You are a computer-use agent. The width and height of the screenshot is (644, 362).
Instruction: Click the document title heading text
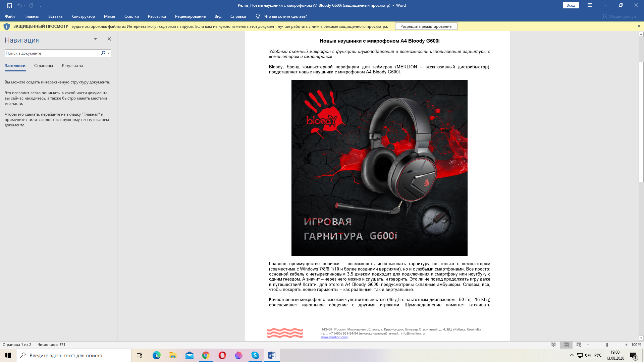[x=379, y=41]
